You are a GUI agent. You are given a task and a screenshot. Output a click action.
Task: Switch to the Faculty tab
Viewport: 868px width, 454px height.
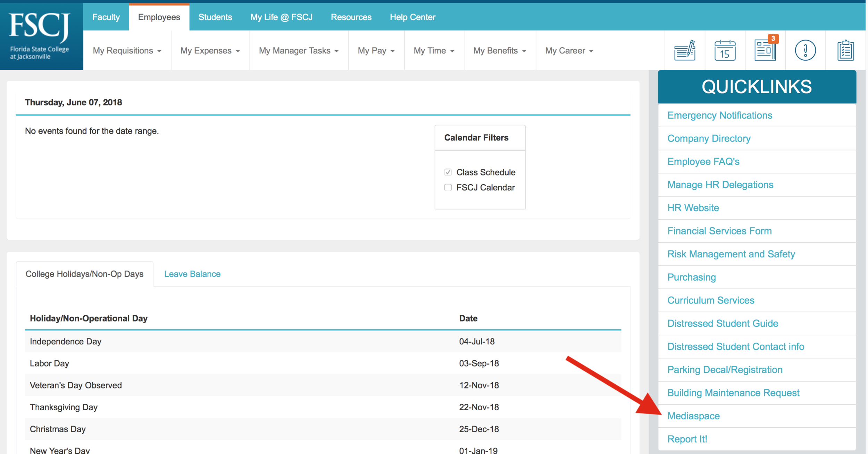pos(106,17)
